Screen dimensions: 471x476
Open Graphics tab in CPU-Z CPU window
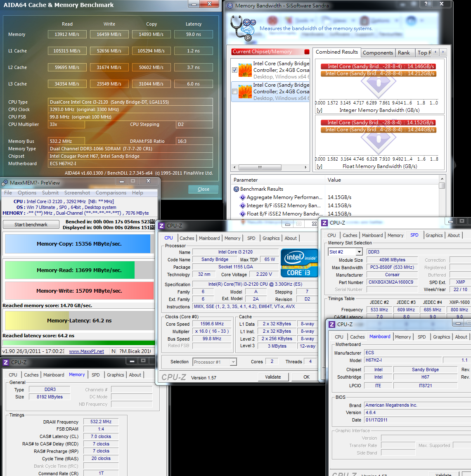click(271, 238)
